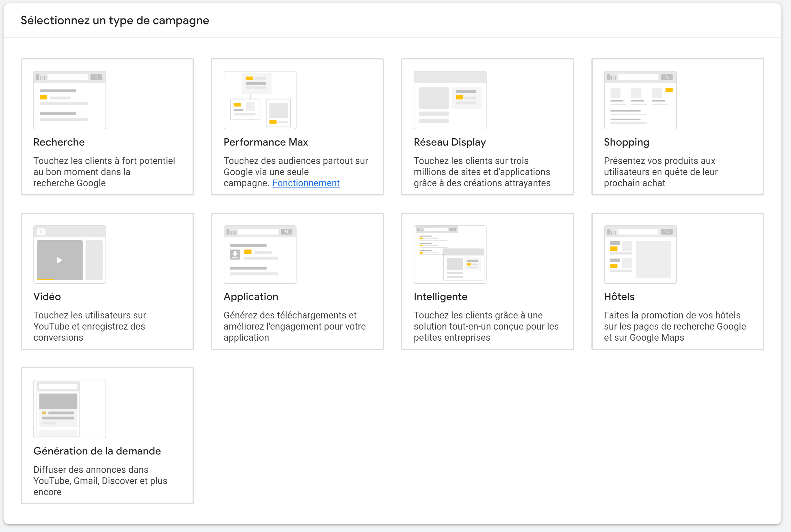This screenshot has width=791, height=532.
Task: Choose Application campaign description text
Action: [x=294, y=326]
